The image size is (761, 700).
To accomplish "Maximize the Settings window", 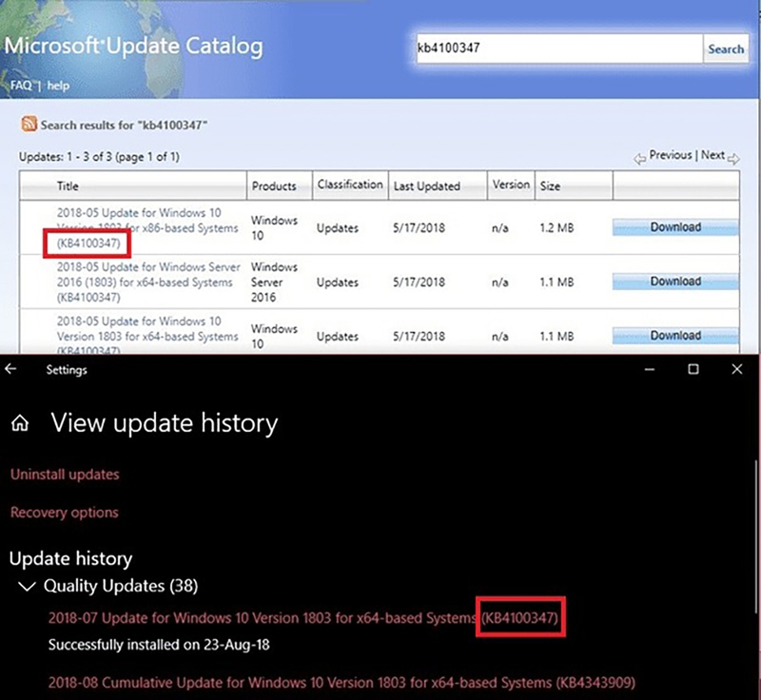I will pyautogui.click(x=693, y=370).
